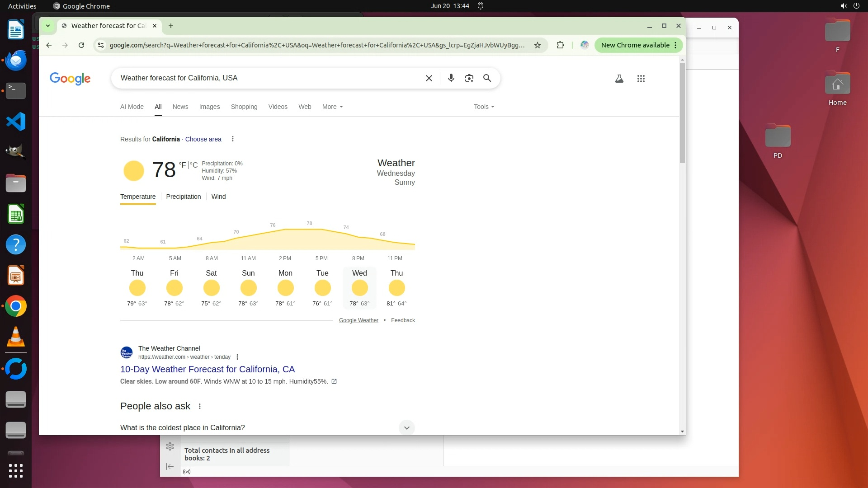Click the Choose area link
This screenshot has height=488, width=868.
click(x=203, y=139)
